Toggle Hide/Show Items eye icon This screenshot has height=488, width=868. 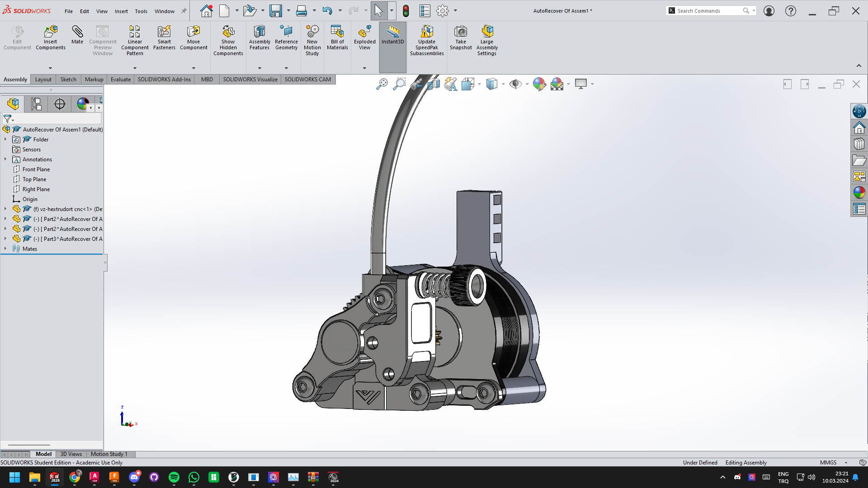[x=515, y=84]
